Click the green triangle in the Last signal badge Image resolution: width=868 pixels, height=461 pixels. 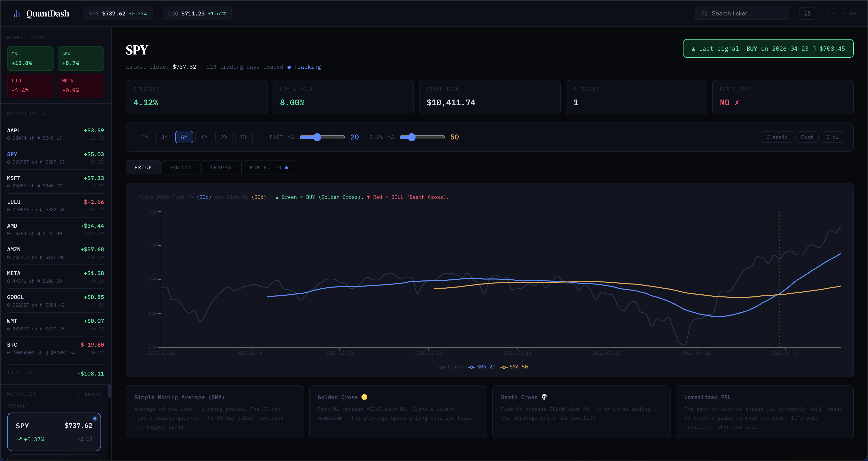tap(693, 49)
